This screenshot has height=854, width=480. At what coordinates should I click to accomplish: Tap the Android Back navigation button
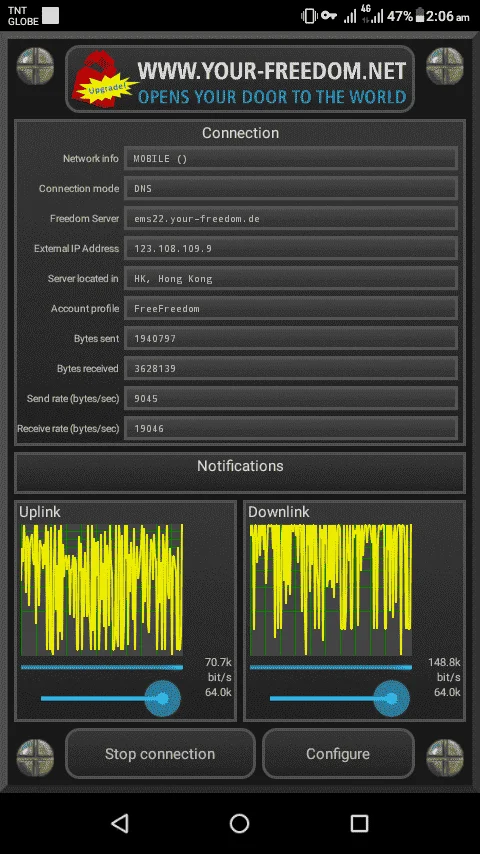[x=120, y=824]
